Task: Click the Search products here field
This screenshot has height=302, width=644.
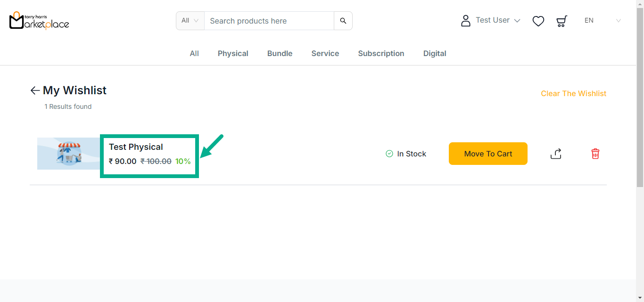Action: 269,21
